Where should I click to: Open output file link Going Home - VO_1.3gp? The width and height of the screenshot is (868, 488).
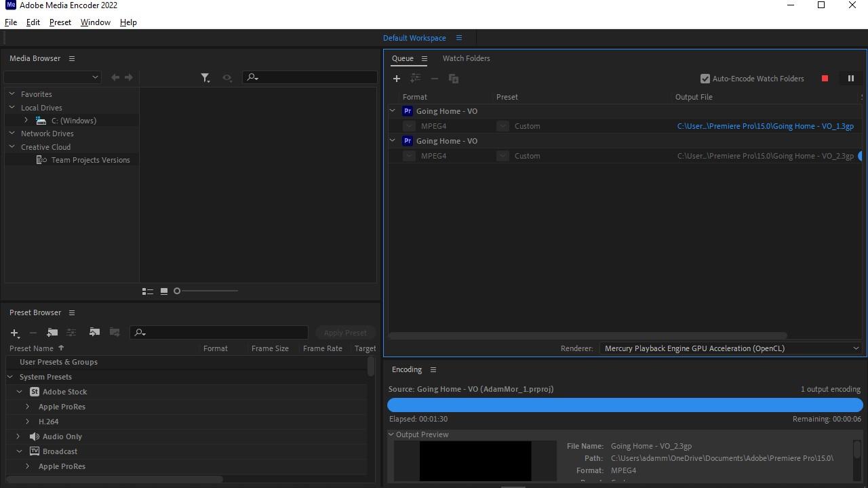(x=766, y=126)
